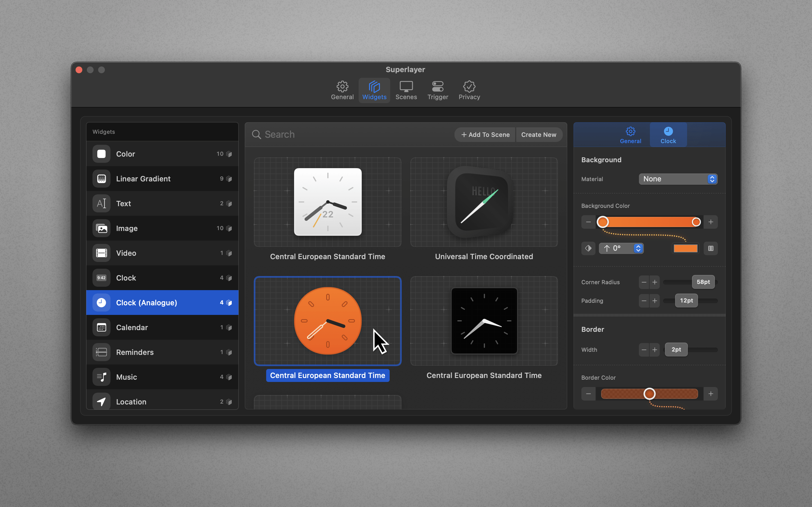Click the Corner Radius increment stepper
This screenshot has width=812, height=507.
[655, 282]
